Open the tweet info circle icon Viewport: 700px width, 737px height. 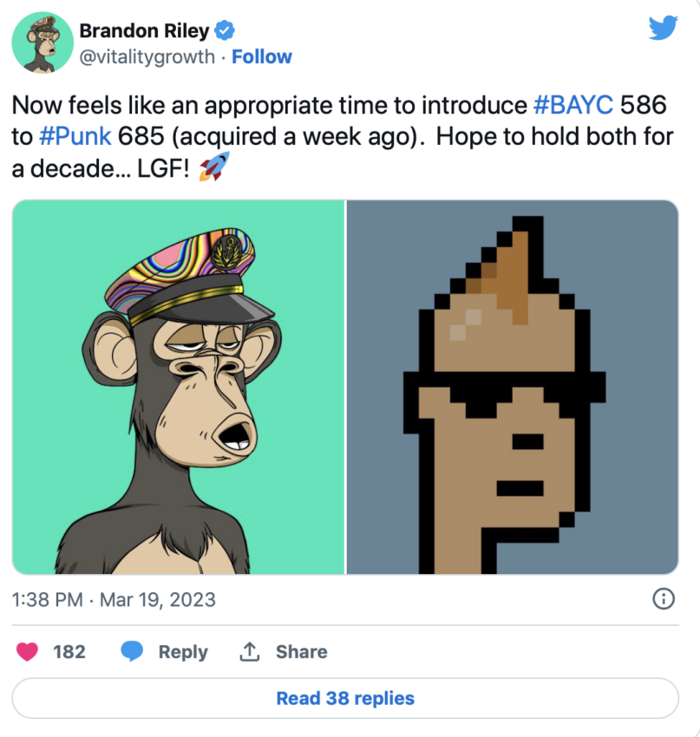[664, 599]
